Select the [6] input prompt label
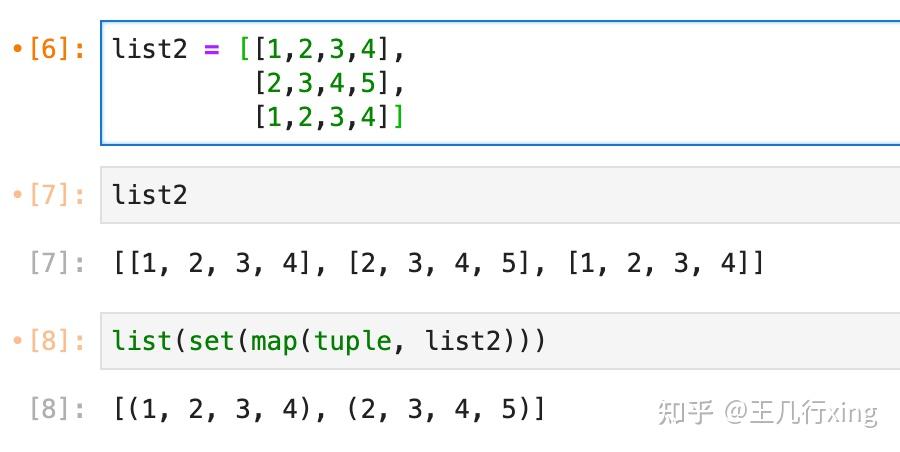The height and width of the screenshot is (452, 900). tap(57, 49)
